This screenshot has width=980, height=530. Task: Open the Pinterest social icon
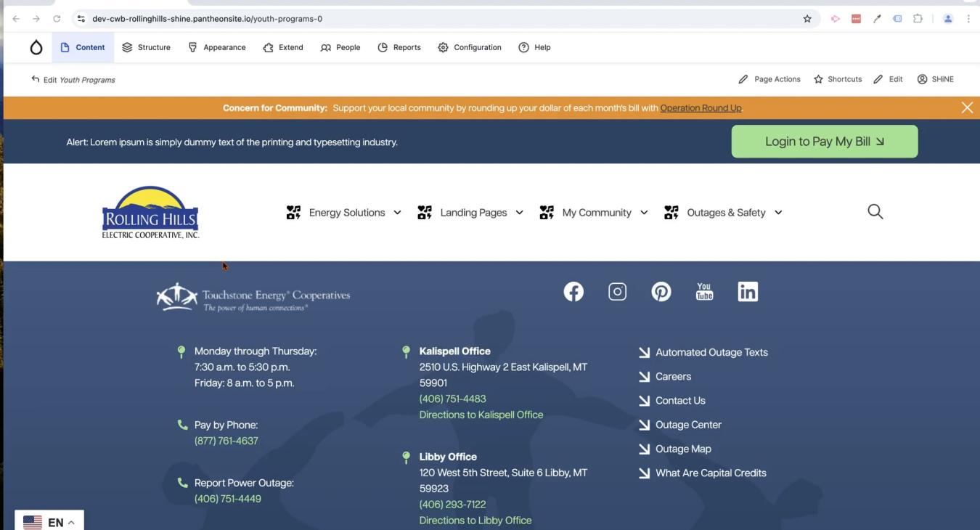point(661,292)
